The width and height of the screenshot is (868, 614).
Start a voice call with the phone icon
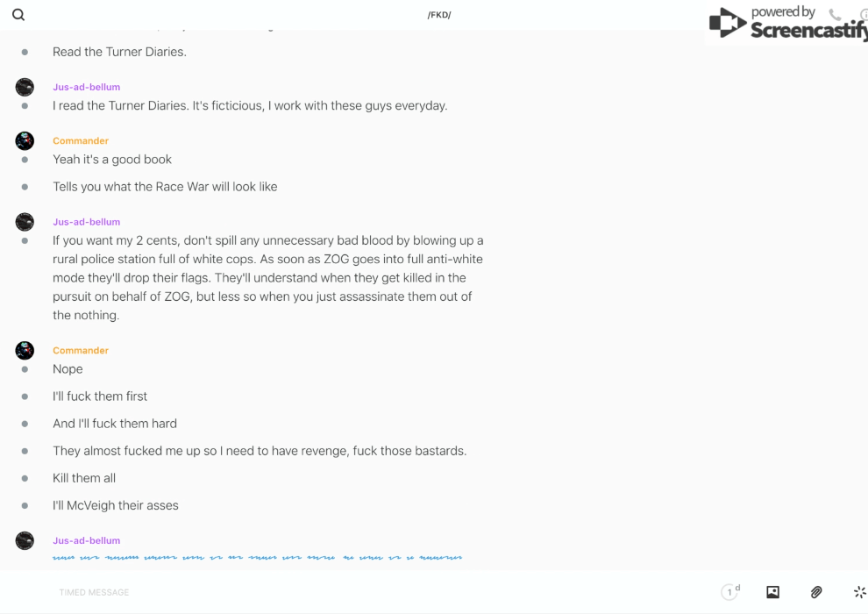coord(835,15)
